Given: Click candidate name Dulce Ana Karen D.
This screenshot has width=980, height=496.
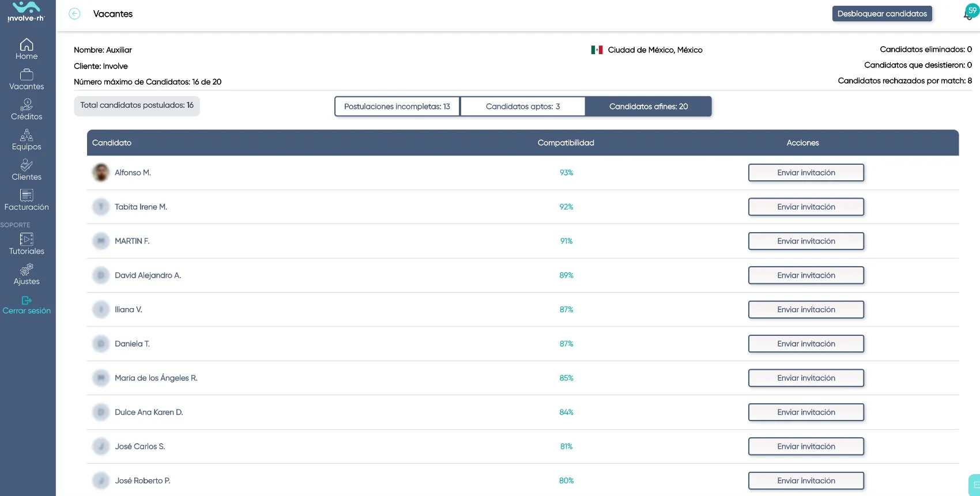Looking at the screenshot, I should click(149, 412).
